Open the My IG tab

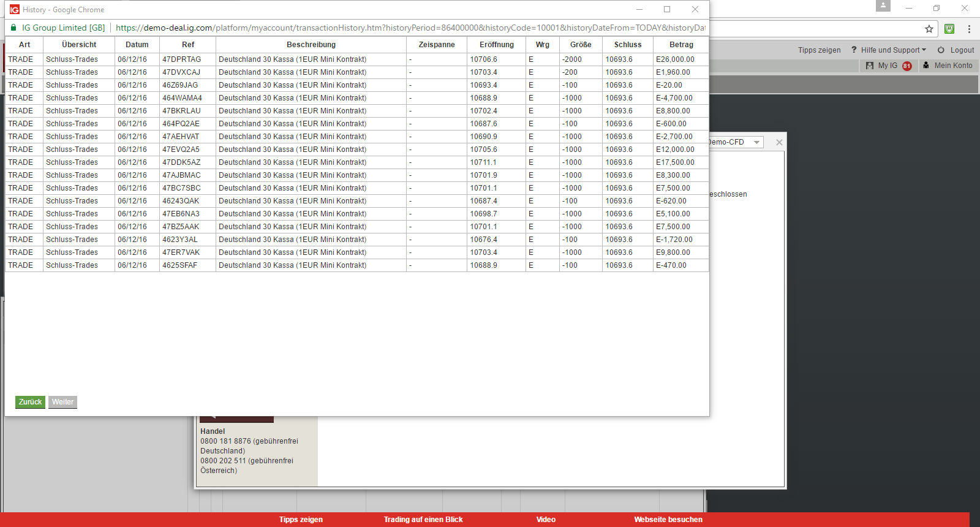click(x=889, y=66)
